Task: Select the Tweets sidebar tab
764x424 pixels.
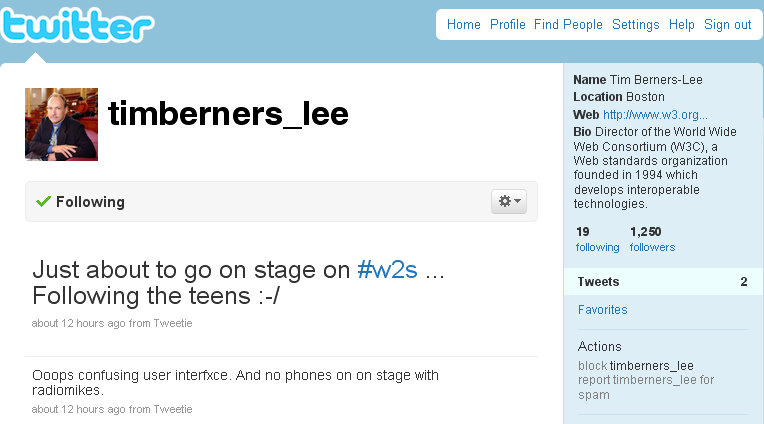Action: pos(664,282)
